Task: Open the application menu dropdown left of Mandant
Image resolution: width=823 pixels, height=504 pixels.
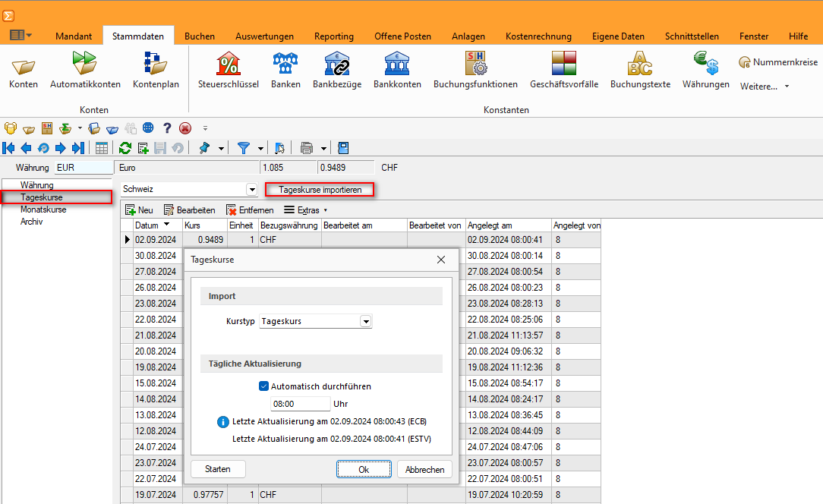Action: [21, 35]
